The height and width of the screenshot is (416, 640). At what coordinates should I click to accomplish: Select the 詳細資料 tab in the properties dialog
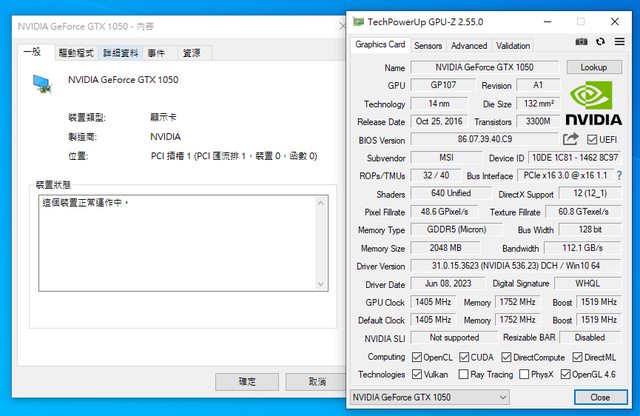(x=121, y=53)
